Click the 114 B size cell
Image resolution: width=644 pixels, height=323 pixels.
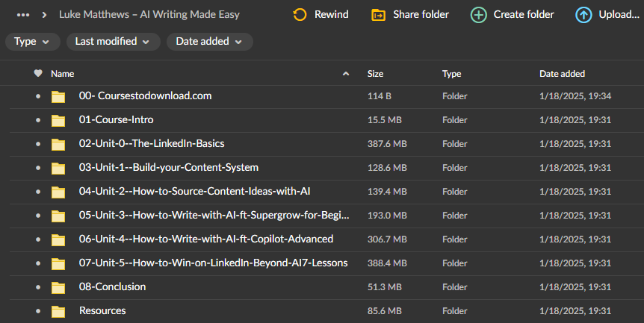pyautogui.click(x=380, y=96)
